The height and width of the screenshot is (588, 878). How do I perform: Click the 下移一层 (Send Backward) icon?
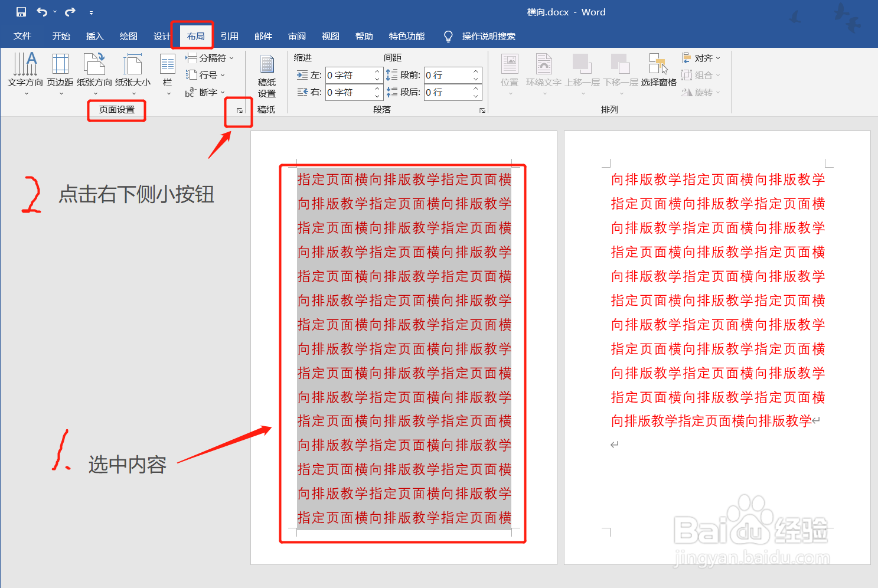620,71
